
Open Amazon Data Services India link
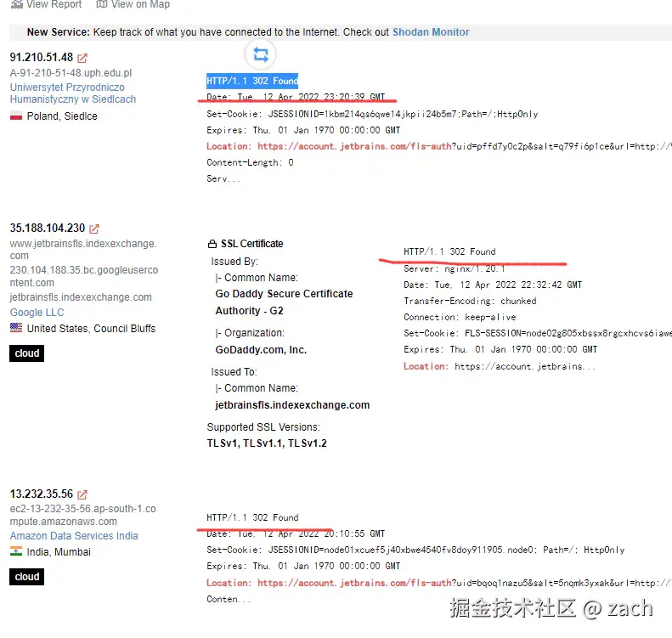click(74, 535)
